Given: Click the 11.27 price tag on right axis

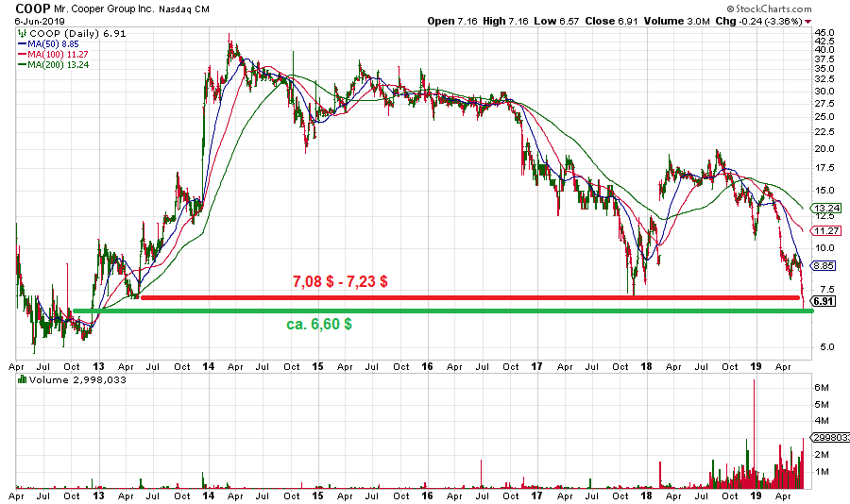Looking at the screenshot, I should pos(827,231).
